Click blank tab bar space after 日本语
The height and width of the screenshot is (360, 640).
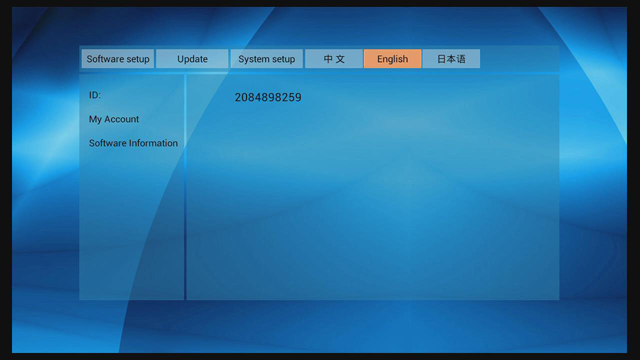519,59
